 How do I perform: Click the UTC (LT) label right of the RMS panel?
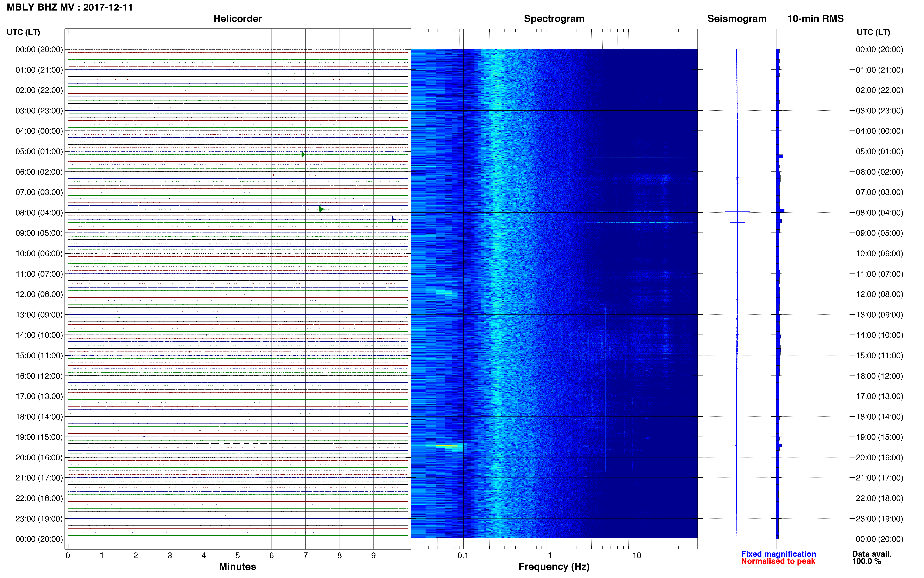point(873,32)
